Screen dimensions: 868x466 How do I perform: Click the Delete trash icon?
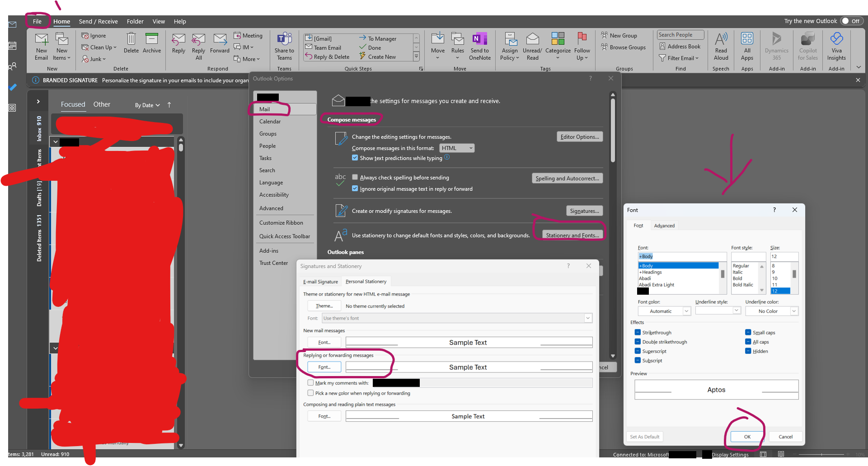pyautogui.click(x=131, y=39)
